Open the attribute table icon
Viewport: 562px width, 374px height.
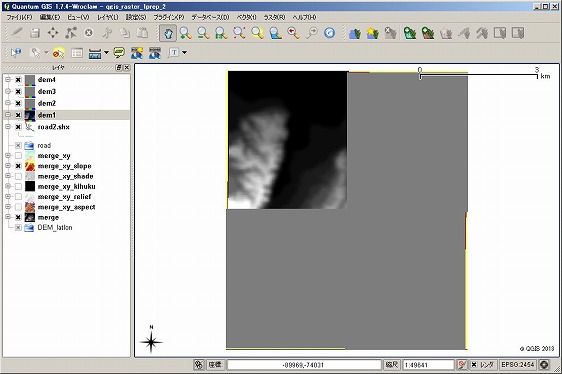(77, 53)
